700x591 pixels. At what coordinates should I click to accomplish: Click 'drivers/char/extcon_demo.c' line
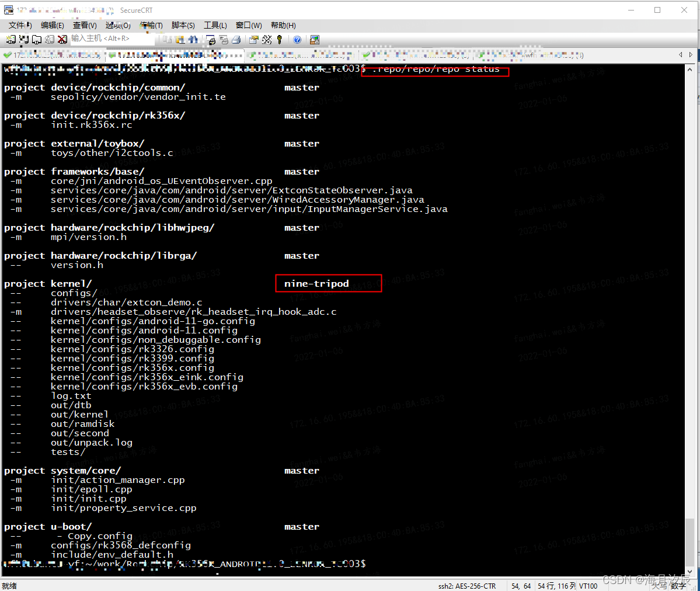126,303
